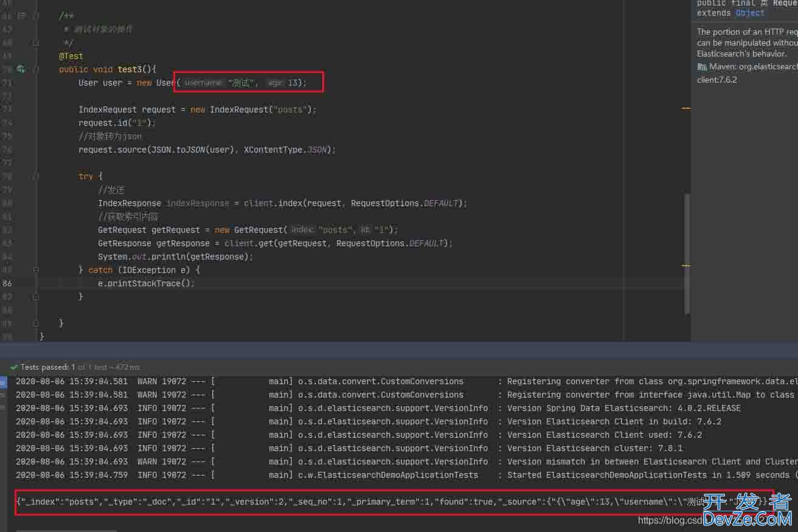Viewport: 798px width, 532px height.
Task: Click 'c.w.ElasticsearchDemoApplicationTests' logger name in console
Action: [x=388, y=475]
